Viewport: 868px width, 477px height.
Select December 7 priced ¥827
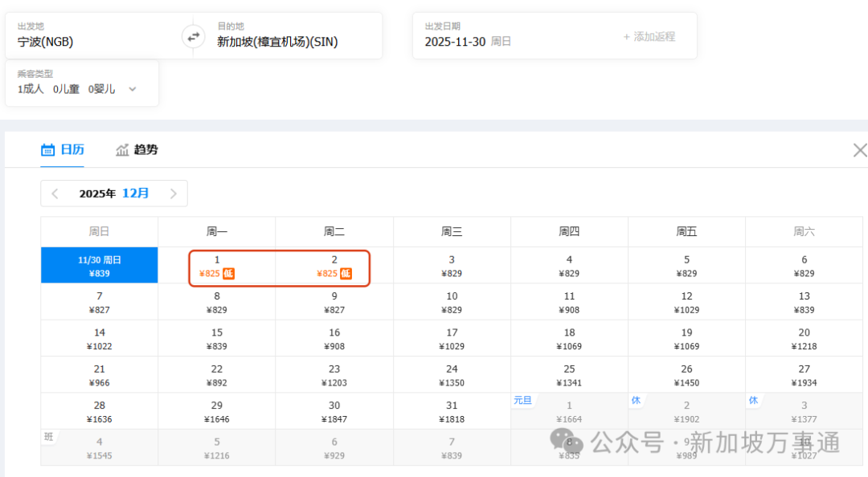point(100,302)
